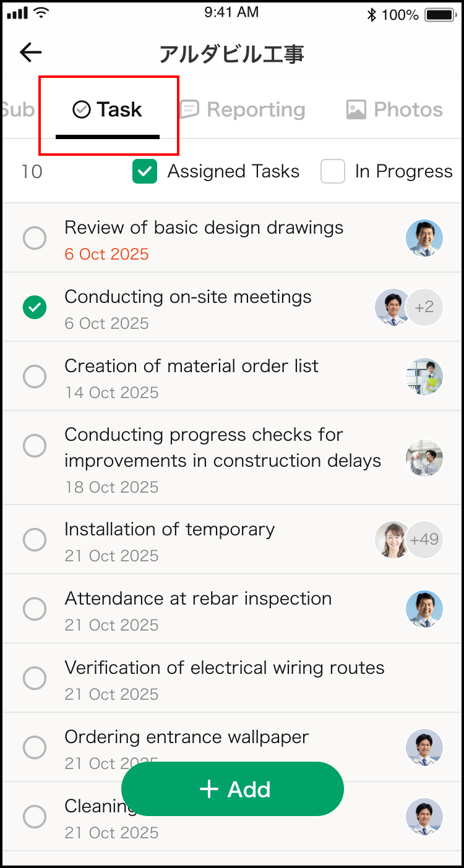Click the Reporting tab chat icon

tap(189, 110)
